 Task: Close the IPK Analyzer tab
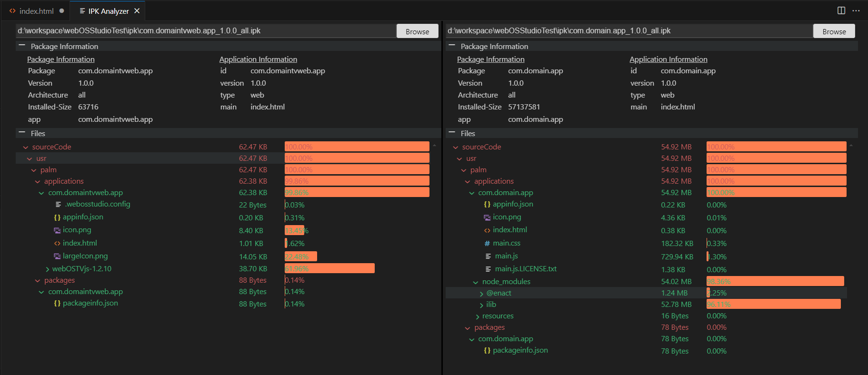pyautogui.click(x=137, y=11)
